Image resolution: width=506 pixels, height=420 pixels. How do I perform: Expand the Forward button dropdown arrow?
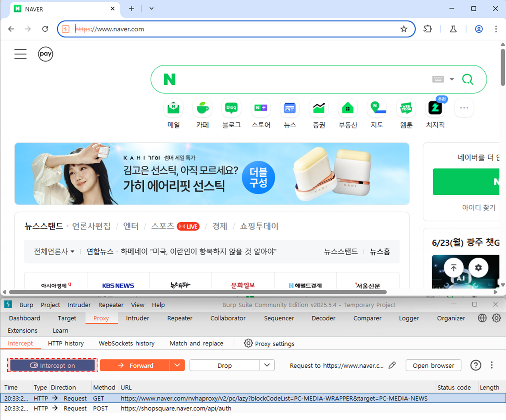[x=178, y=365]
